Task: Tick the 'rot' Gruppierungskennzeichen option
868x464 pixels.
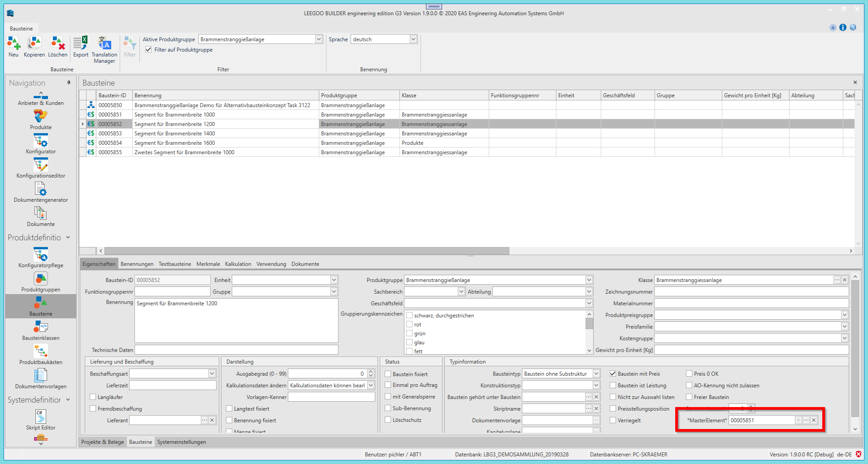Action: (409, 324)
